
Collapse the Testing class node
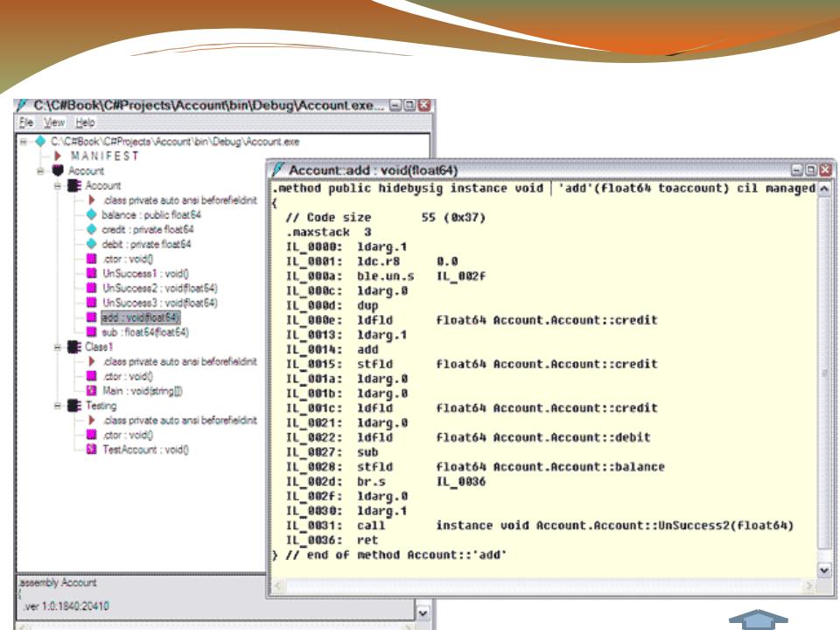point(58,405)
